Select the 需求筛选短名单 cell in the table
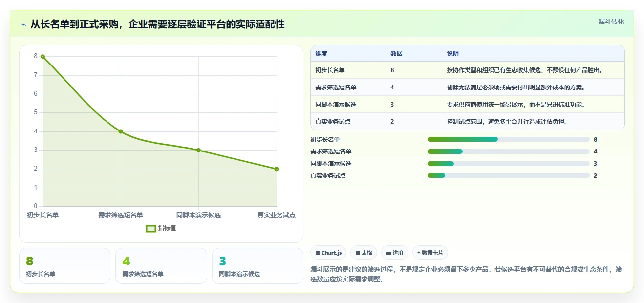644x303 pixels. (x=336, y=87)
